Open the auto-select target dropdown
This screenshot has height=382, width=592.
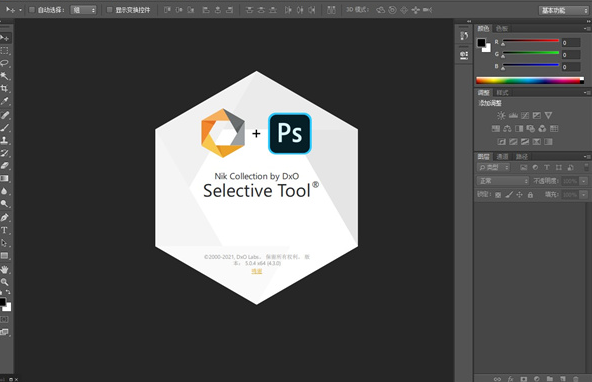point(83,10)
